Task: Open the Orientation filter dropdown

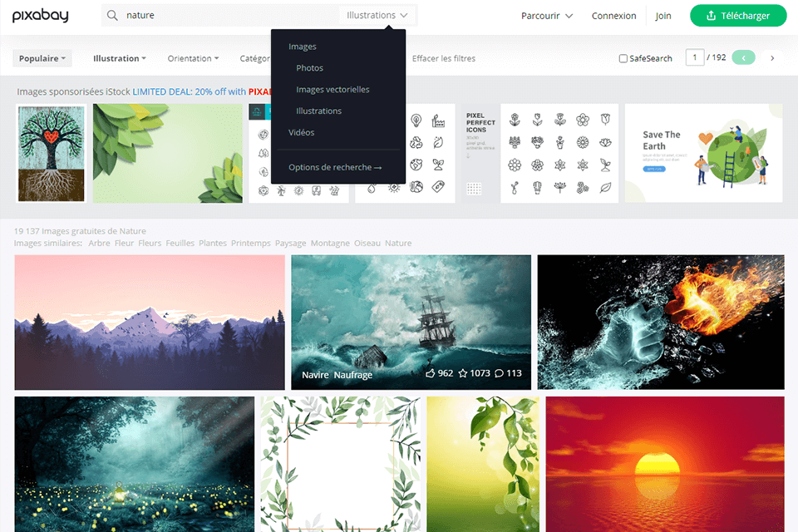Action: [193, 58]
